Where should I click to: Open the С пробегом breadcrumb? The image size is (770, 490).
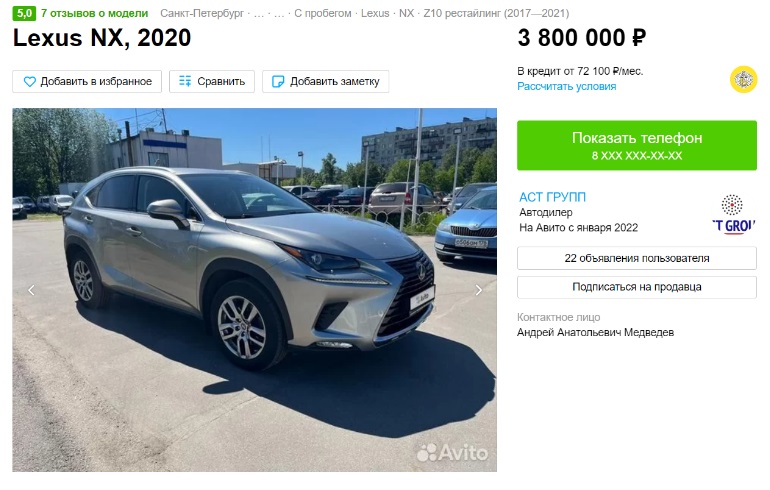click(323, 13)
